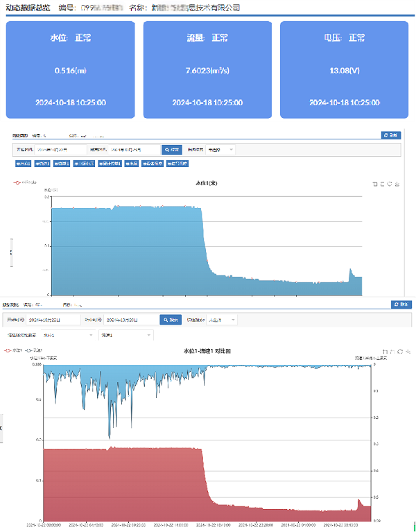Click the 流量 status card showing 7.6023
This screenshot has height=532, width=416.
pos(207,69)
